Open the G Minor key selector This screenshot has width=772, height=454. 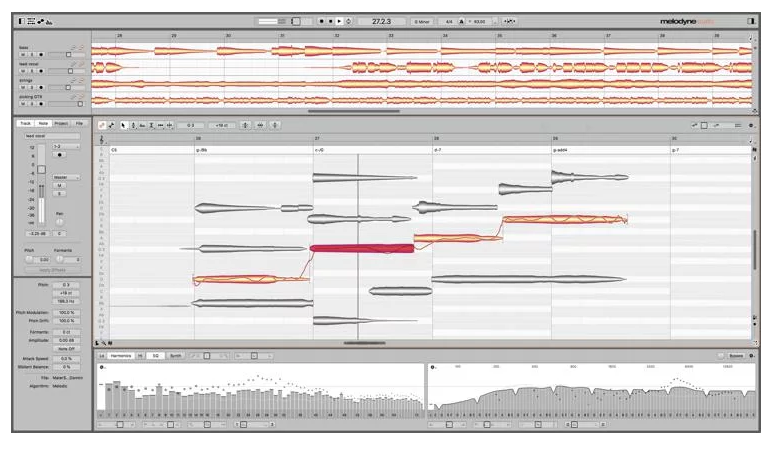tap(422, 20)
